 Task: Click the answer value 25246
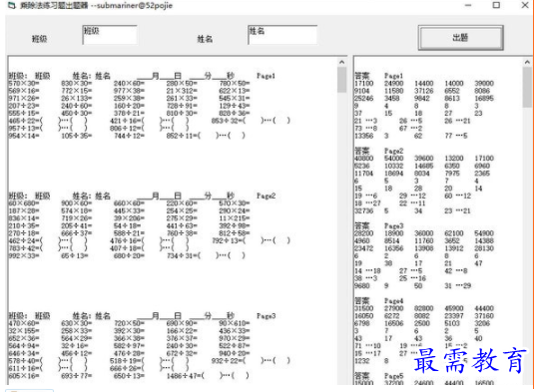(363, 98)
